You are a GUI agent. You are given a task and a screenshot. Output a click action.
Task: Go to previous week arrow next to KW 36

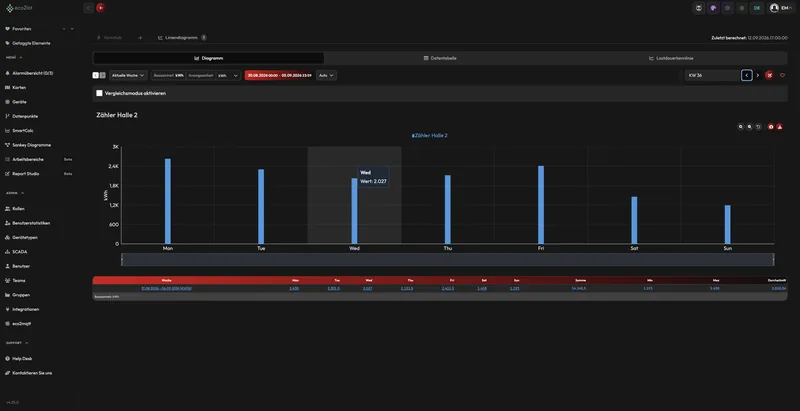746,75
